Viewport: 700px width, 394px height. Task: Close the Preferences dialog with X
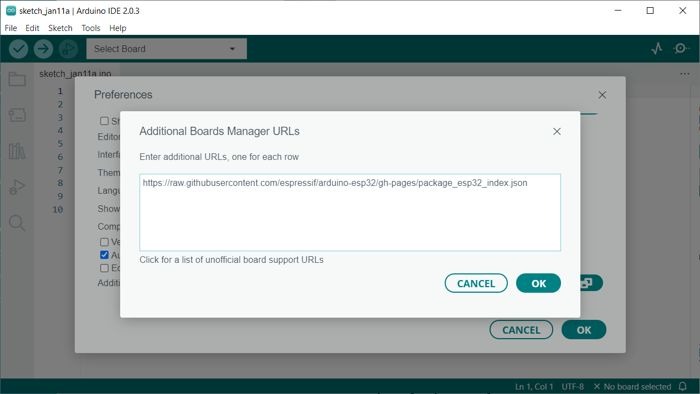[602, 95]
